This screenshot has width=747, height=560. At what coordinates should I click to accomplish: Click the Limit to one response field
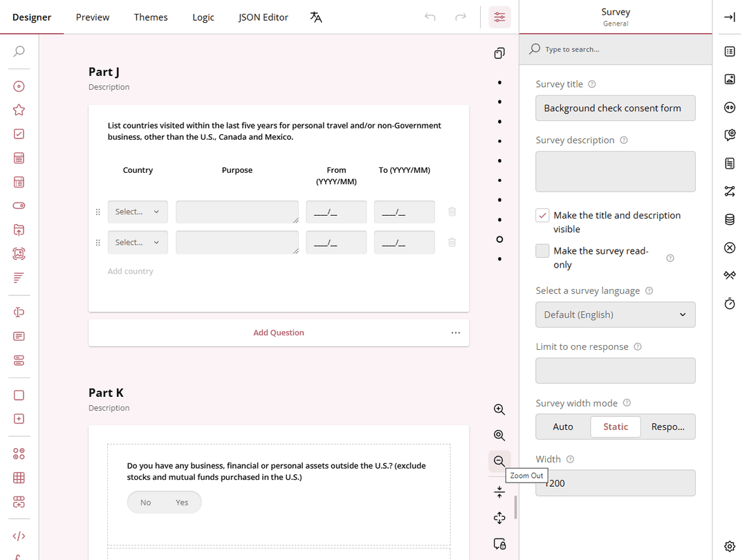pyautogui.click(x=615, y=371)
